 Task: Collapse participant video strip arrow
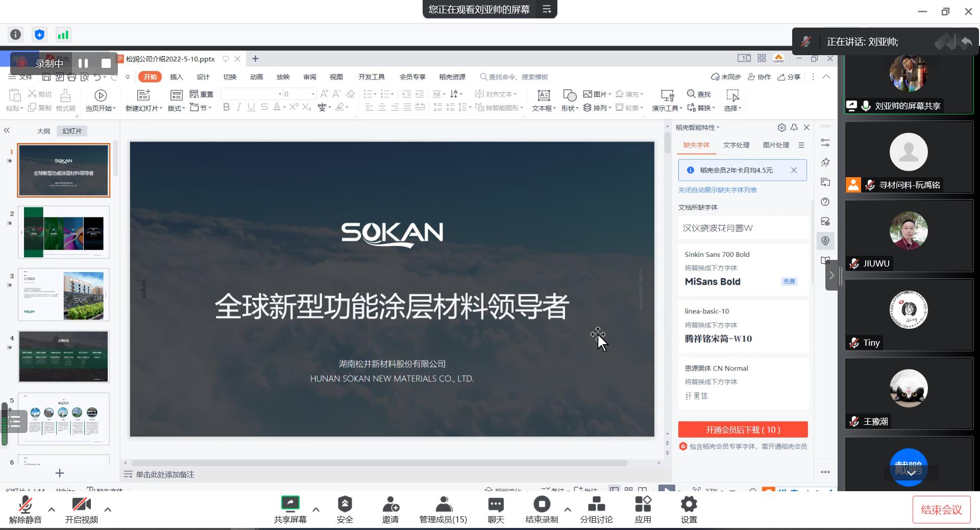[x=831, y=275]
